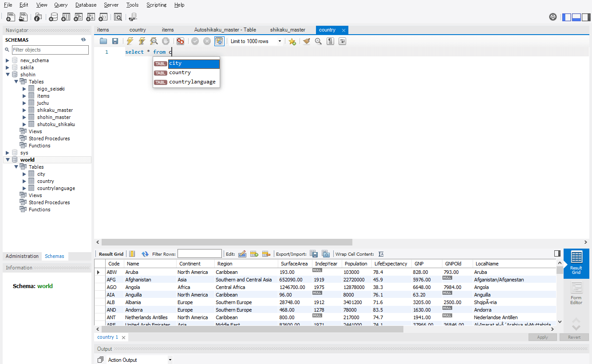Click the Create a new table icon

(x=66, y=16)
